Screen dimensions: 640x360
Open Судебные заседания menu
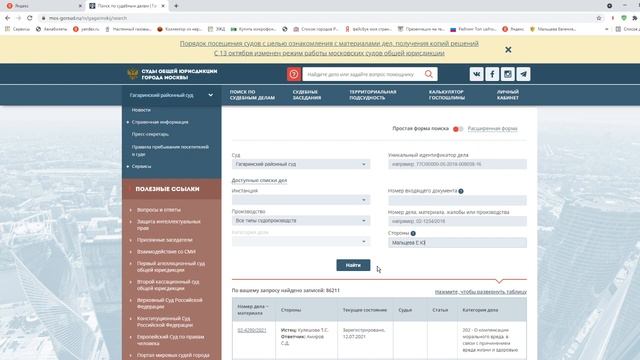click(307, 95)
